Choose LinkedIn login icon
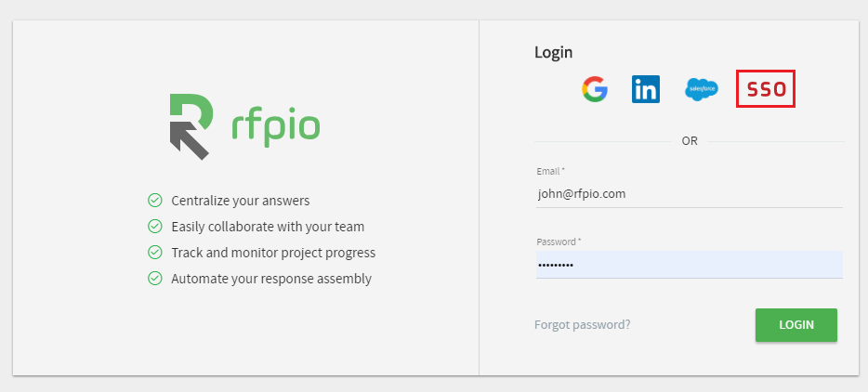 (x=645, y=89)
